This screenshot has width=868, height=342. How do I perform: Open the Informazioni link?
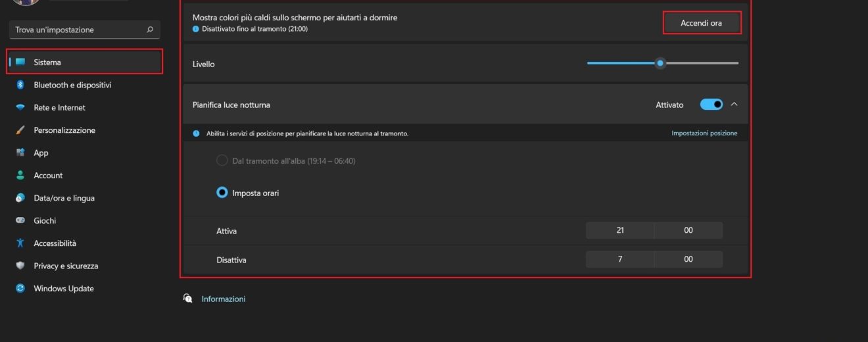[224, 299]
